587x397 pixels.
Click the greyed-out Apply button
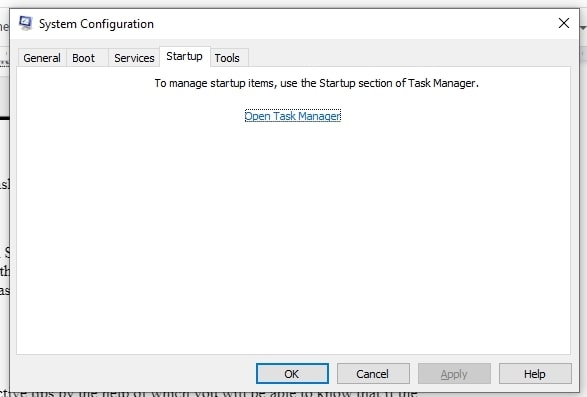pyautogui.click(x=454, y=373)
